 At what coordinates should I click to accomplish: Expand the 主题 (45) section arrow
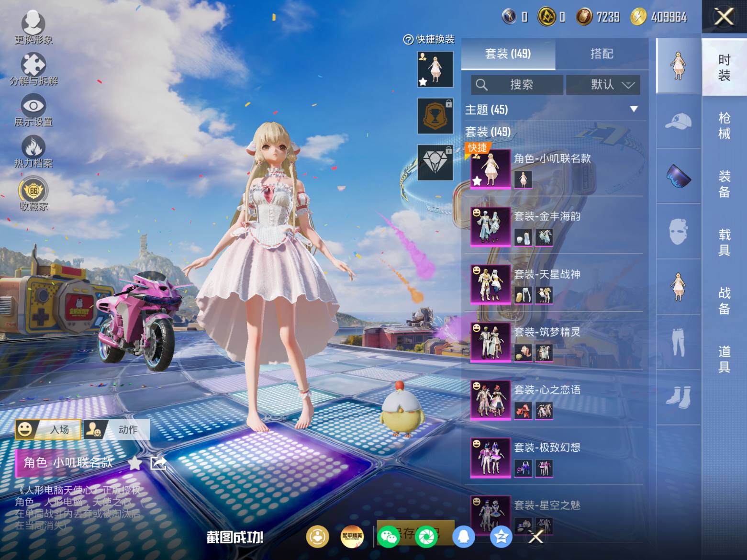click(634, 109)
